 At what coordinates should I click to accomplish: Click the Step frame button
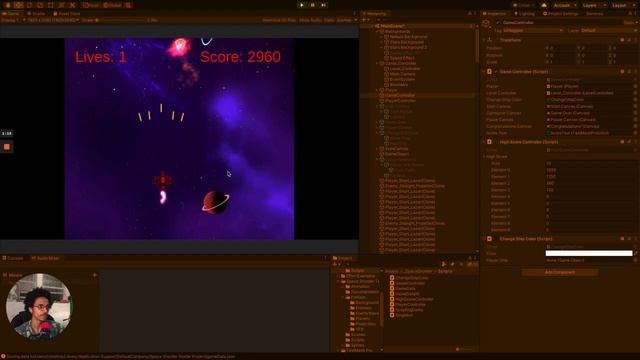[x=323, y=5]
